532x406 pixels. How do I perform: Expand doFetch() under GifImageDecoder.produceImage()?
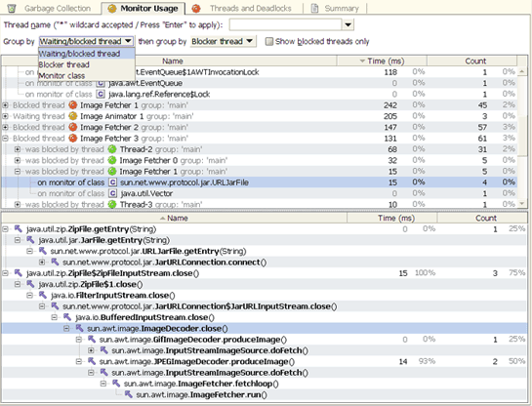tap(91, 350)
